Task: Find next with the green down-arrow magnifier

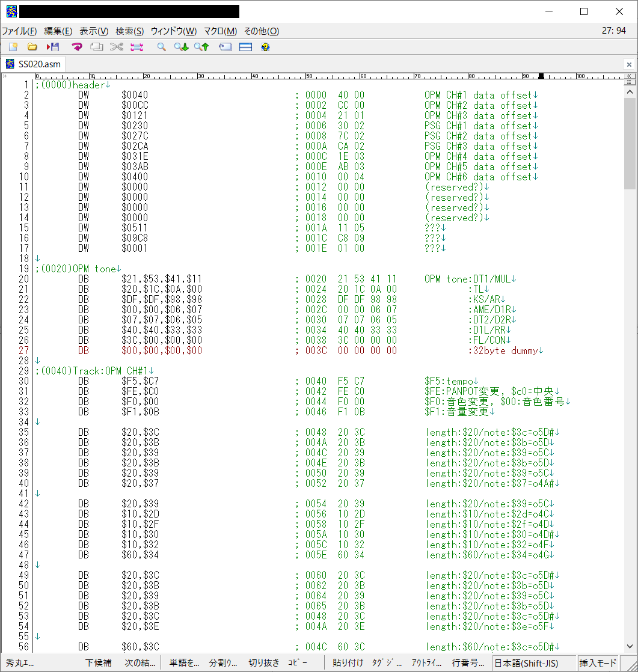Action: [182, 47]
